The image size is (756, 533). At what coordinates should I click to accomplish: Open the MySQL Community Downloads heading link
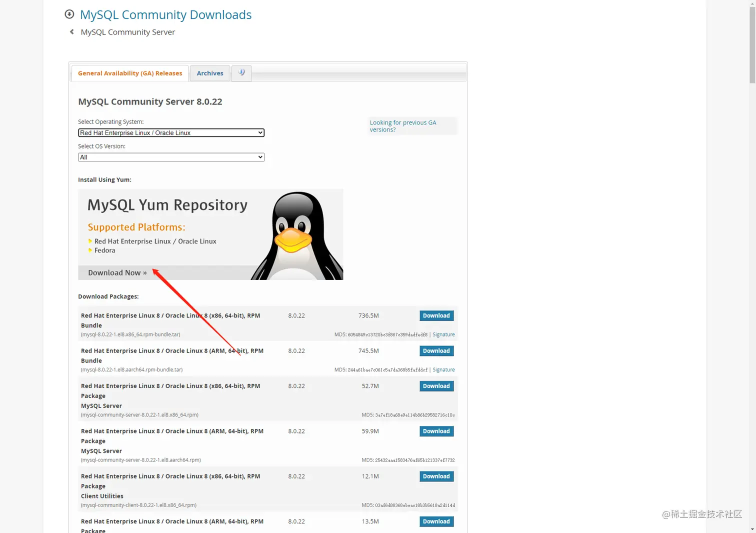point(165,14)
